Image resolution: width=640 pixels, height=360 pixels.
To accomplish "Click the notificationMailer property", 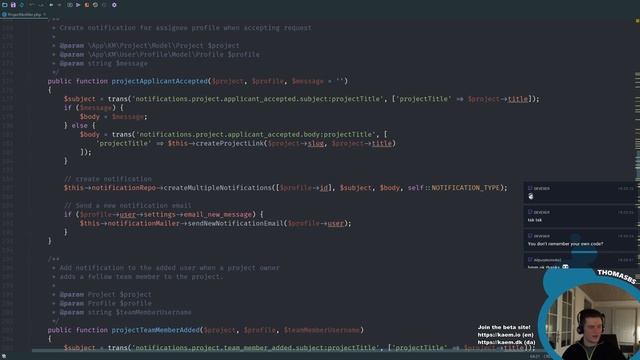I will 143,223.
